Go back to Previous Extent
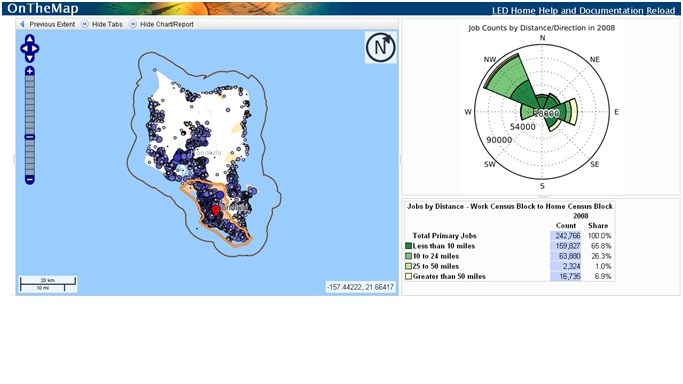683x384 pixels. click(x=47, y=24)
